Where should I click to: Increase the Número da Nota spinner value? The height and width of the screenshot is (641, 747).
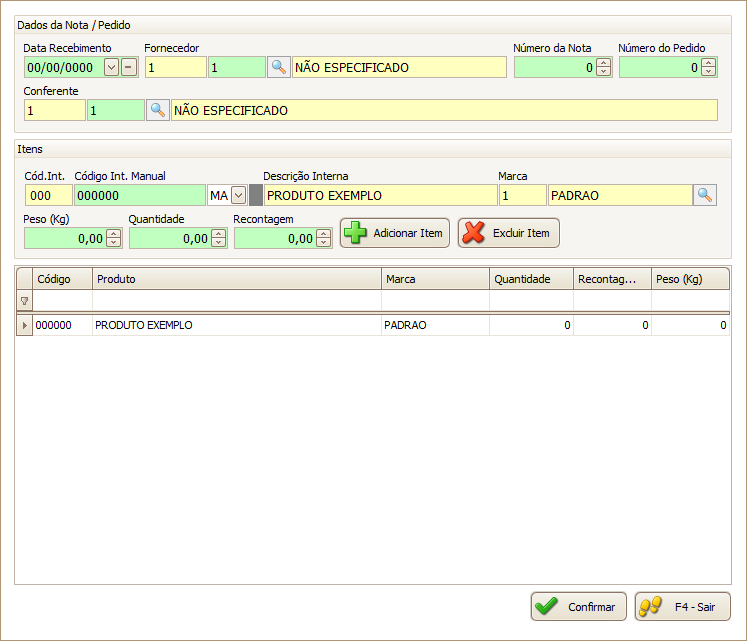tap(603, 63)
